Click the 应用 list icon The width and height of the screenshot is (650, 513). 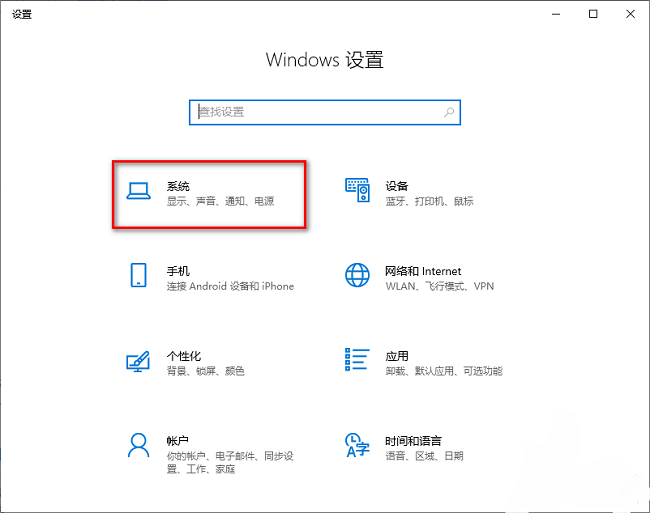357,360
